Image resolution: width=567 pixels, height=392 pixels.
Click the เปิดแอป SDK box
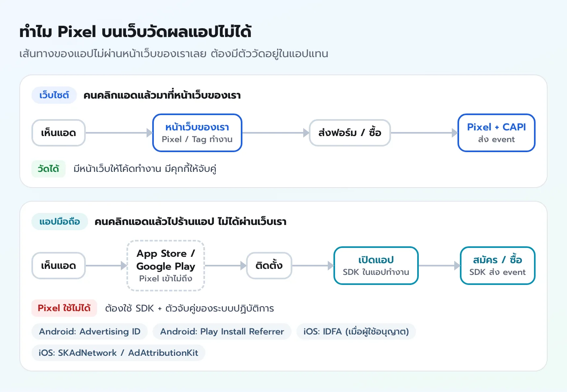click(x=376, y=266)
